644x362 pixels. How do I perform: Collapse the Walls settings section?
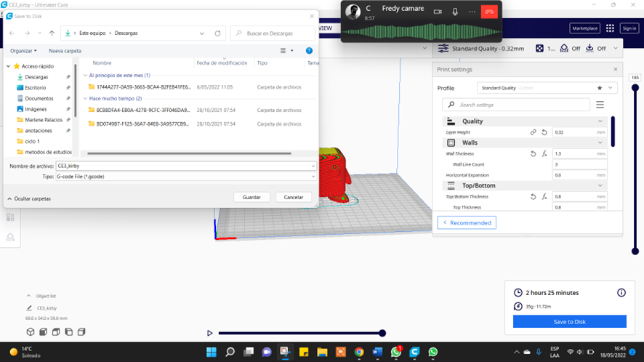(600, 142)
